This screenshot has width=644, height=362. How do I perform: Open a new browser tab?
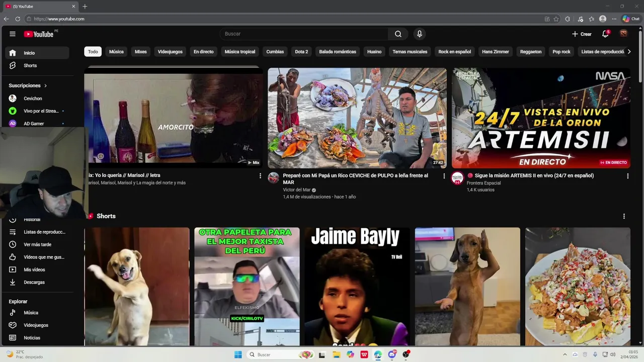point(85,7)
